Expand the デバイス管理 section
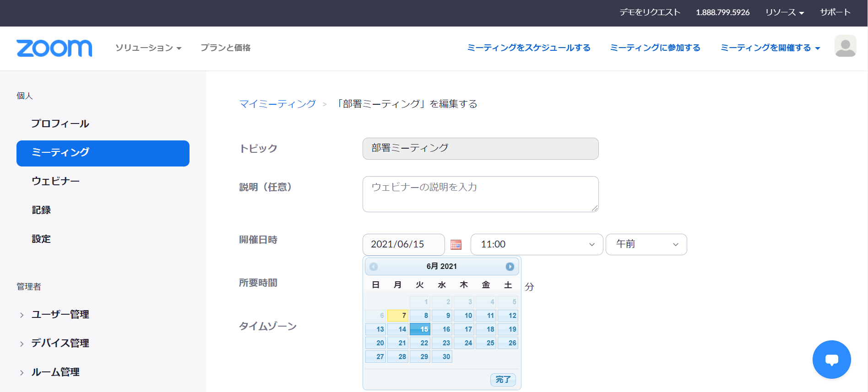Image resolution: width=868 pixels, height=392 pixels. coord(60,344)
